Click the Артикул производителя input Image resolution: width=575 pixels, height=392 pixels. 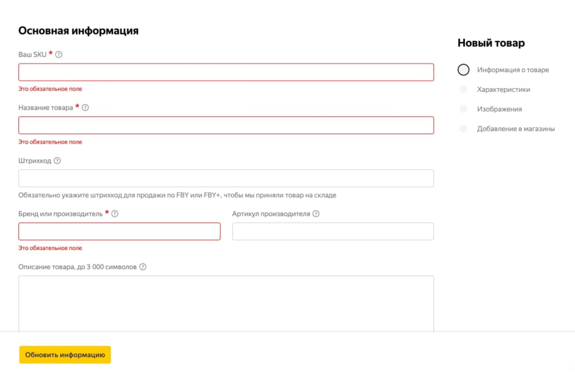(x=333, y=232)
